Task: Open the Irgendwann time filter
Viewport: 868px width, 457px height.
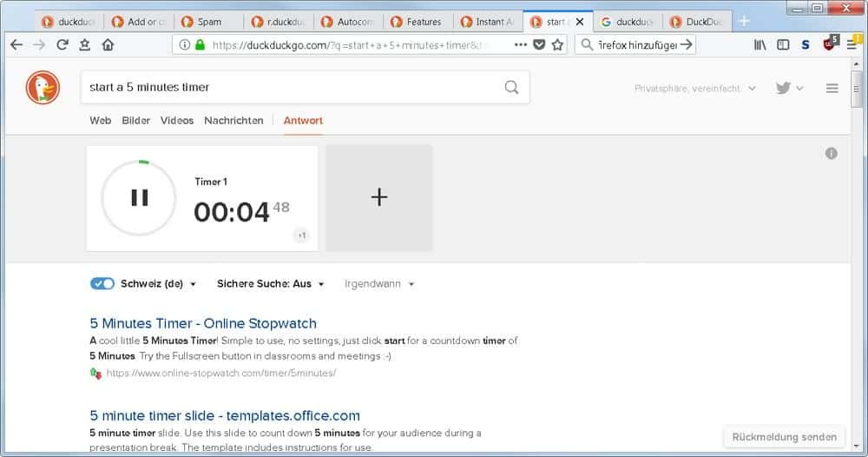Action: [378, 284]
